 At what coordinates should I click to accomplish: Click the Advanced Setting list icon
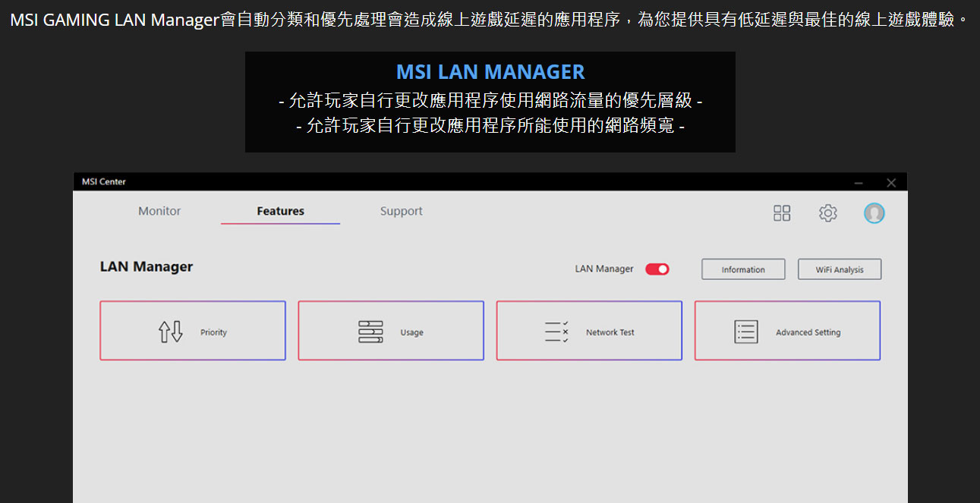(x=746, y=332)
